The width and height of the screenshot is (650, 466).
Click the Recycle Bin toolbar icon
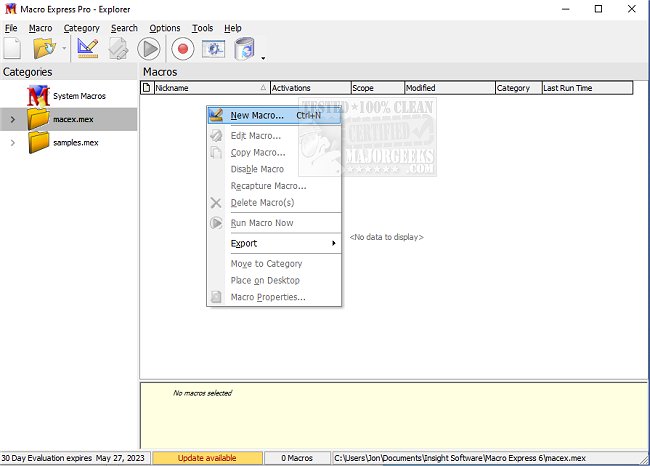pos(245,49)
